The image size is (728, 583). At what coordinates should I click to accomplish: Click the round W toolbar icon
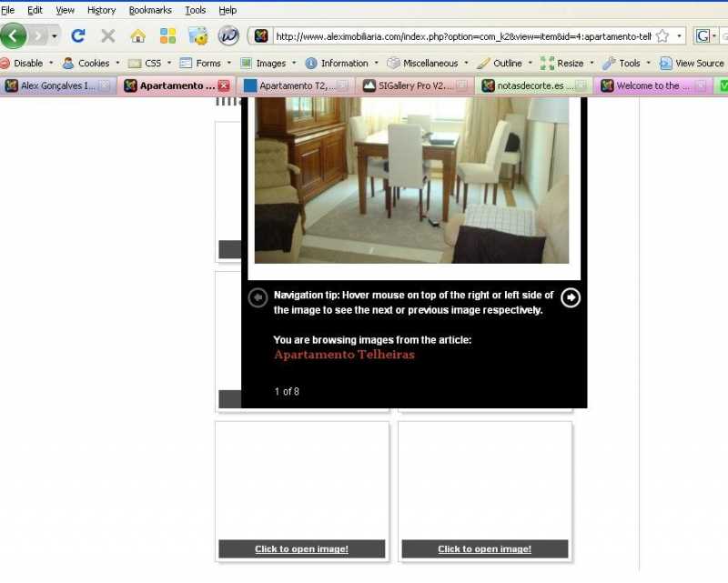pyautogui.click(x=228, y=35)
